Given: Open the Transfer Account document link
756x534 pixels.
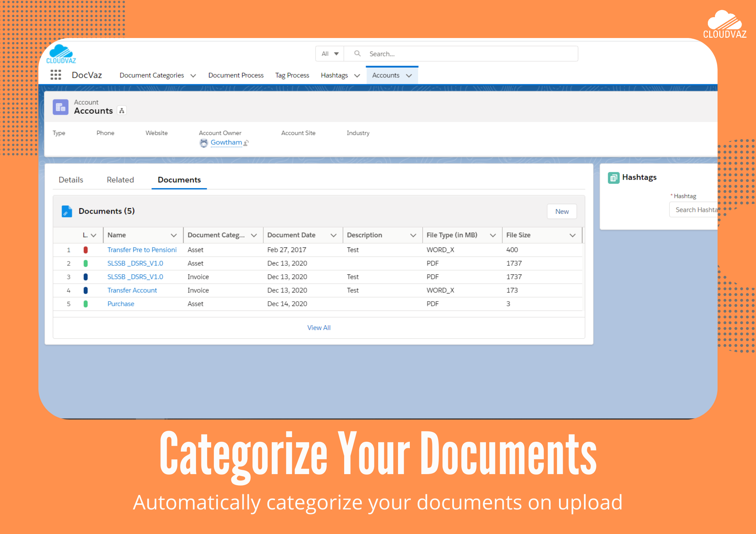Looking at the screenshot, I should coord(132,290).
